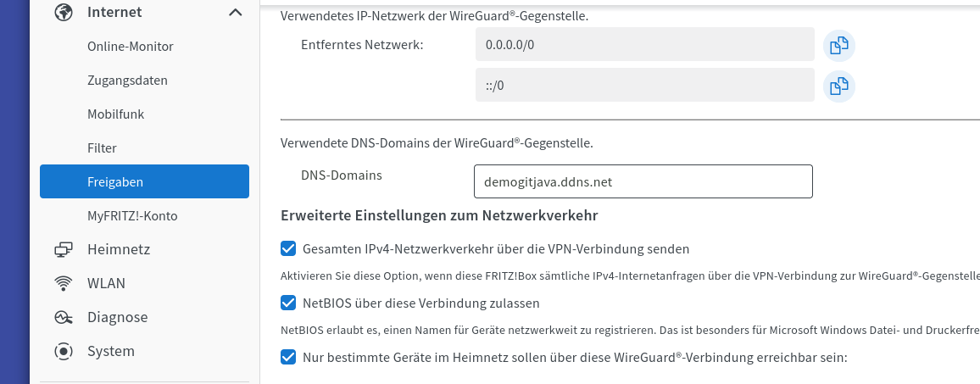Click the WLAN wifi icon
Image resolution: width=980 pixels, height=384 pixels.
pyautogui.click(x=63, y=283)
